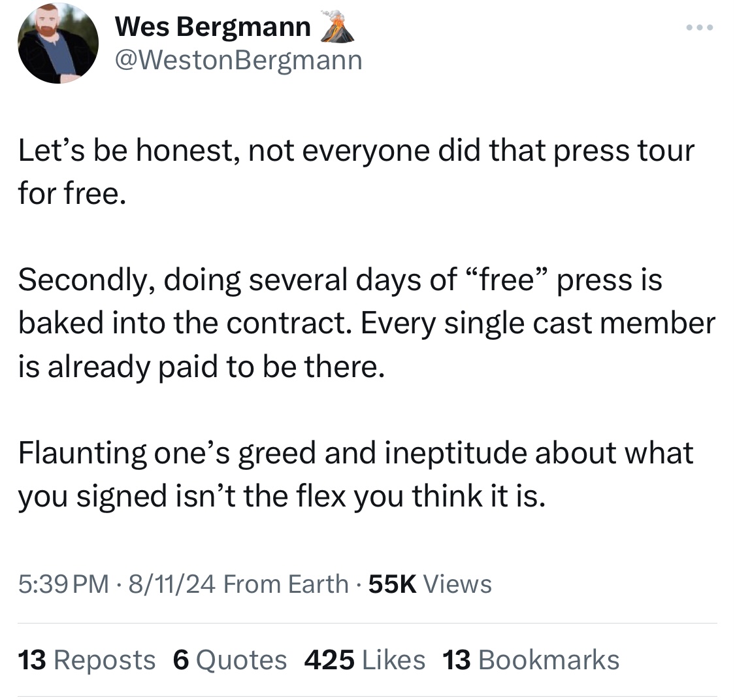Open Wes Bergmann's profile picture

(58, 42)
